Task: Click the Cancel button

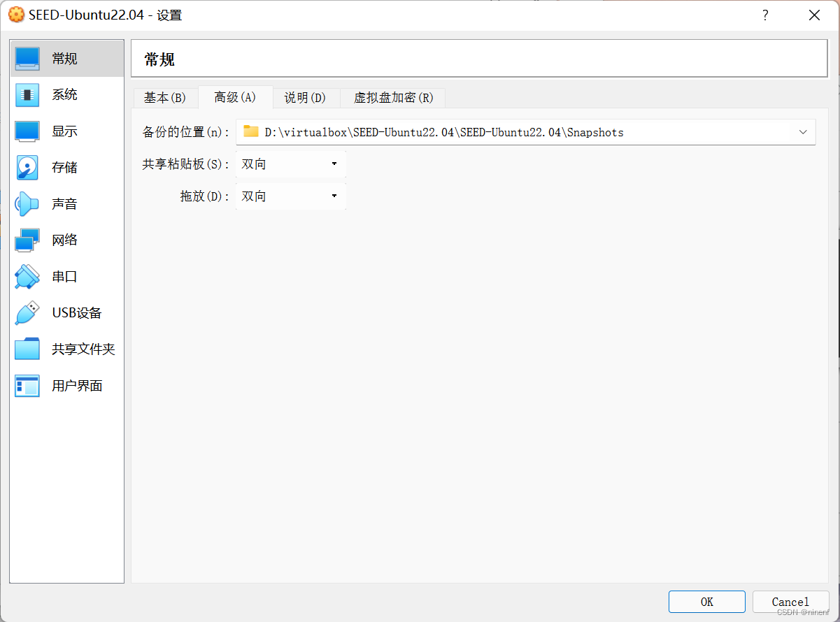Action: click(790, 602)
